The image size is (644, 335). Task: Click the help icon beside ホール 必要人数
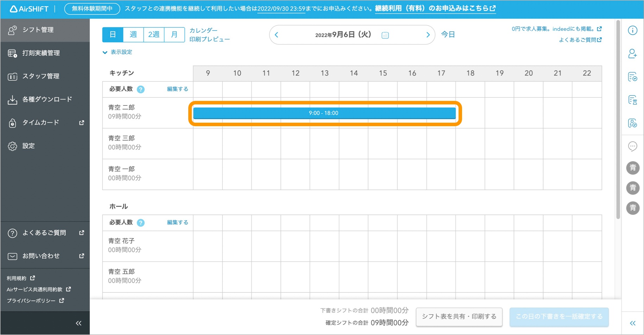[x=141, y=223]
